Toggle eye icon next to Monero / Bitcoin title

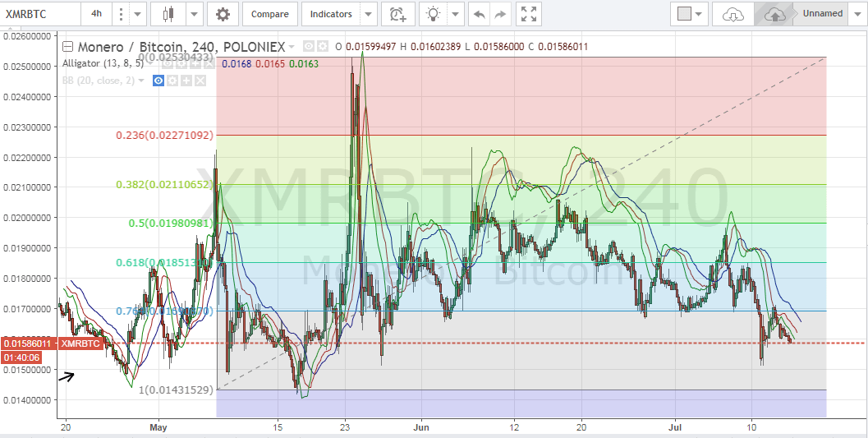click(x=308, y=47)
